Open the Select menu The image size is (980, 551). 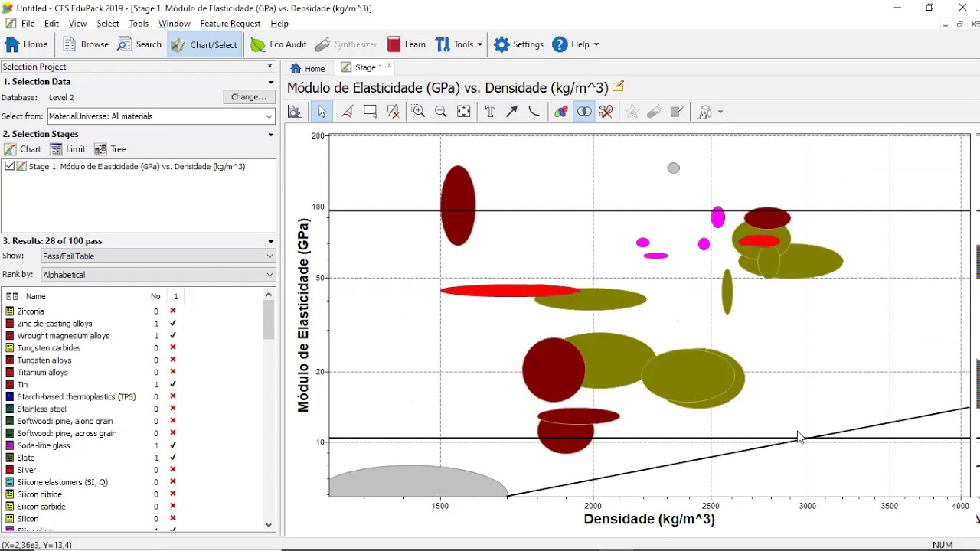tap(108, 24)
